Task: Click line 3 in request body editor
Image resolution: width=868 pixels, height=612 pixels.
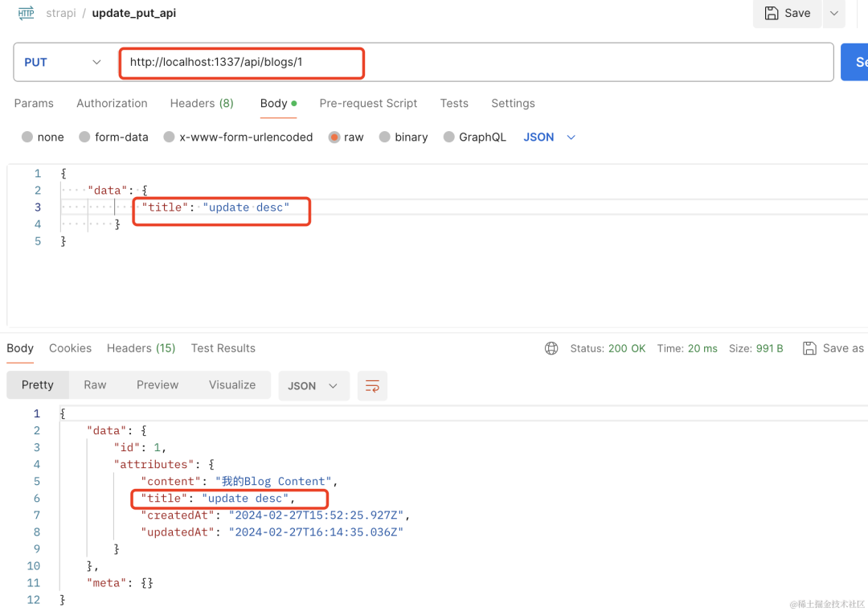Action: 464,207
